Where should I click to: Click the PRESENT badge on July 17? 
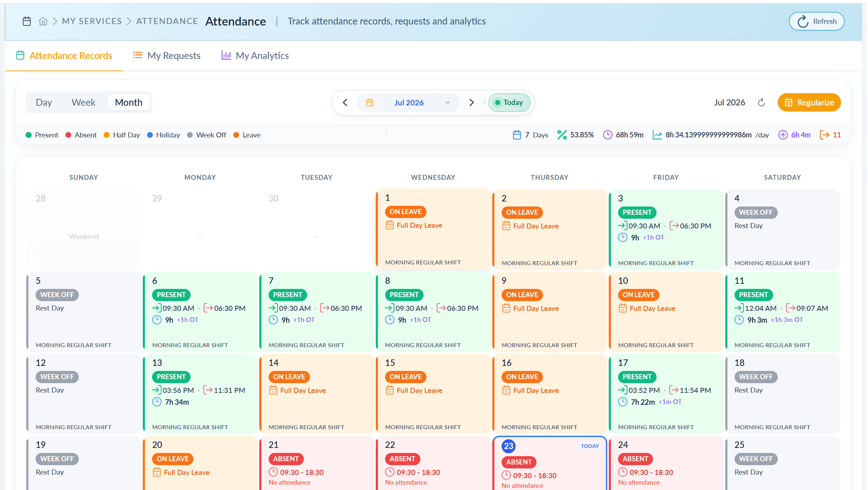(x=637, y=377)
